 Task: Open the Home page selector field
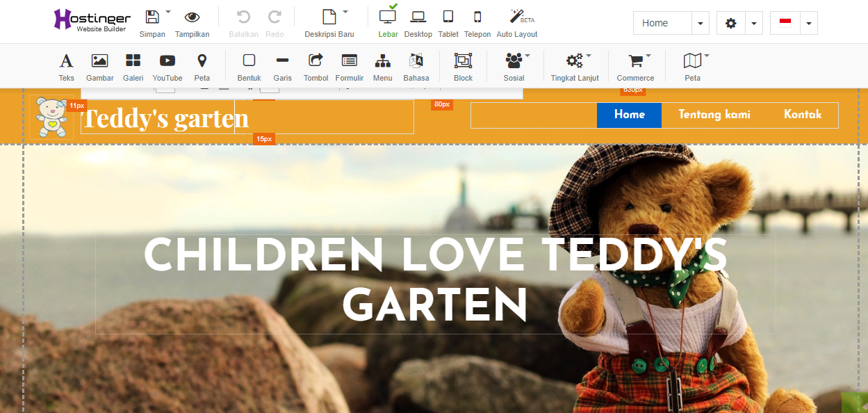click(662, 23)
